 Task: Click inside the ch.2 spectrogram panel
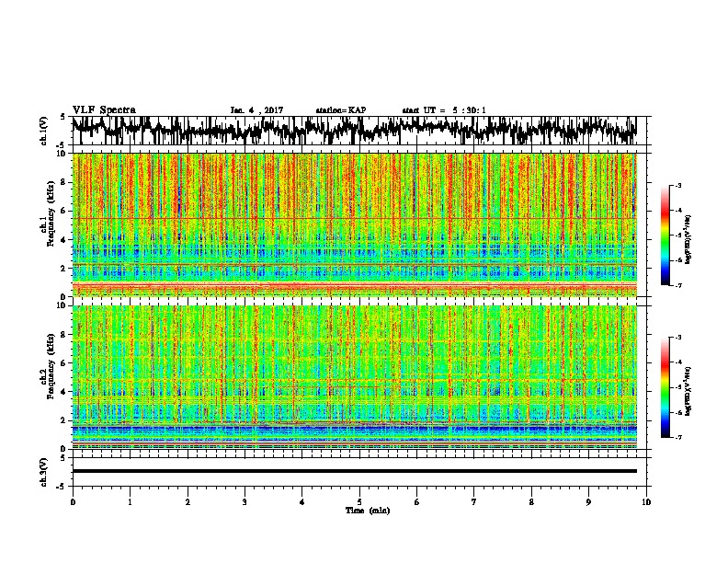354,377
